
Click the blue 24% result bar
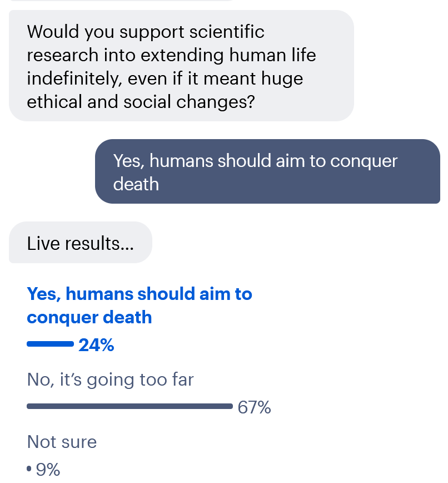coord(49,344)
